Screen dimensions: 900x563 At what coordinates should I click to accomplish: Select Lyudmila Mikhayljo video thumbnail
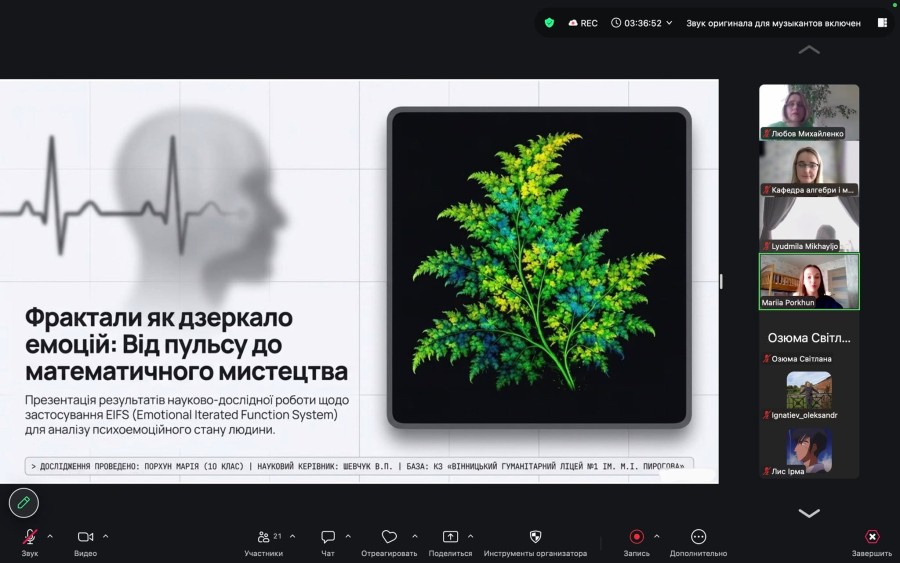coord(809,224)
